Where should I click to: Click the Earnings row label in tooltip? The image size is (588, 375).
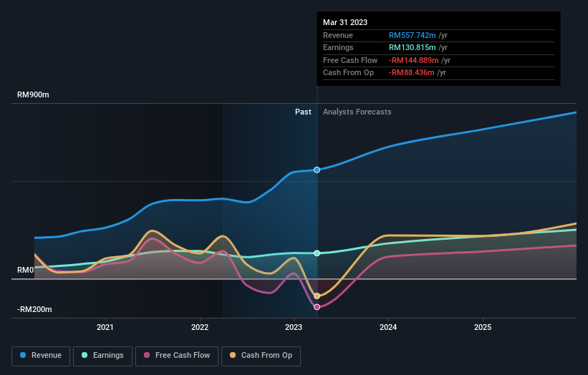[x=338, y=47]
